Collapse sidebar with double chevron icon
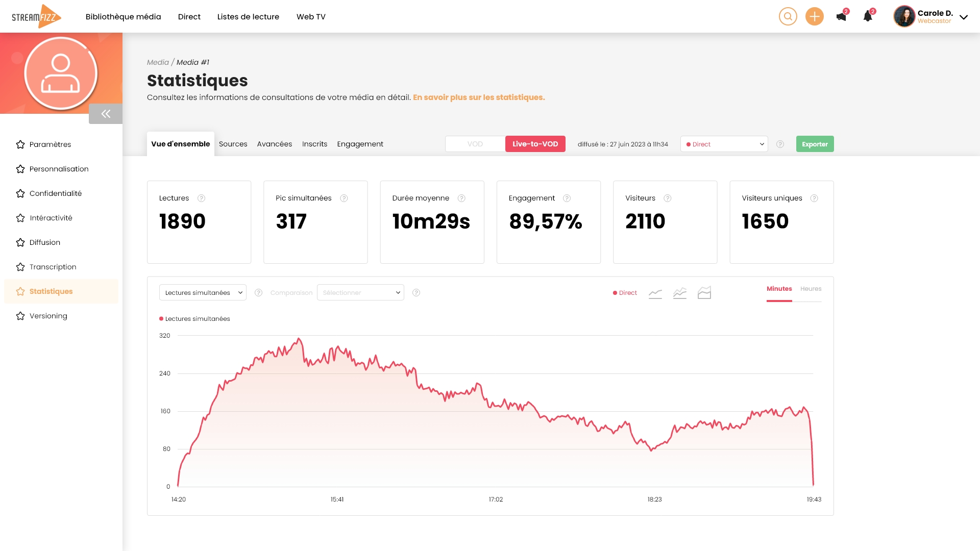 pyautogui.click(x=106, y=114)
